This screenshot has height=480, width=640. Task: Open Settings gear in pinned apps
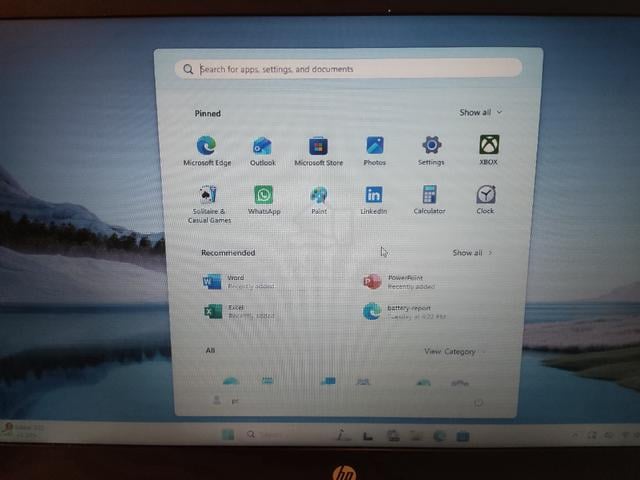(x=431, y=150)
